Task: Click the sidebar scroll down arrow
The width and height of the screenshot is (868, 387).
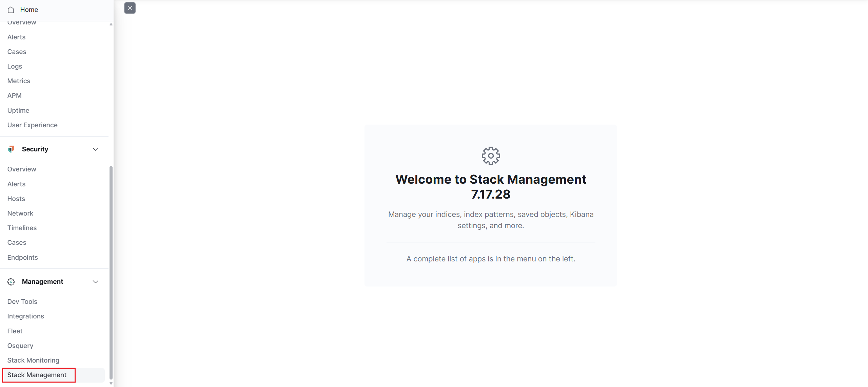Action: tap(111, 383)
